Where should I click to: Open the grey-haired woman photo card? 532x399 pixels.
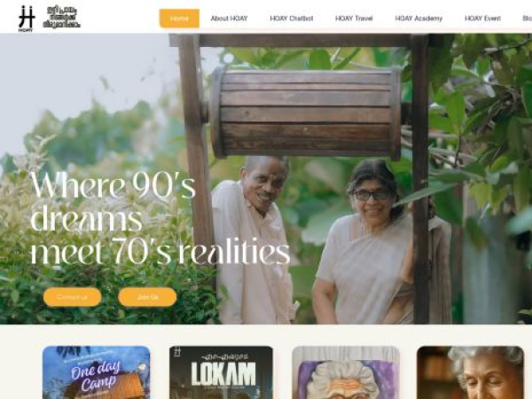click(x=470, y=372)
